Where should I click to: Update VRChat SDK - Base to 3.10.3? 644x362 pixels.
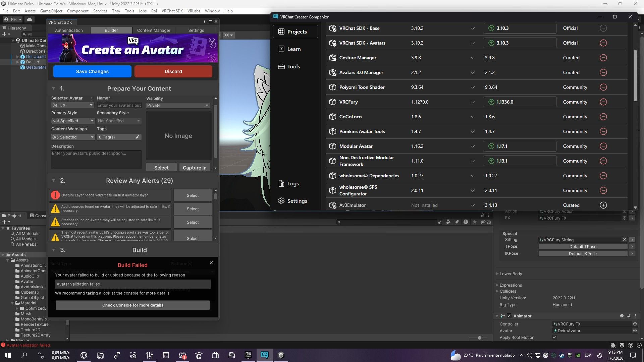pos(520,28)
